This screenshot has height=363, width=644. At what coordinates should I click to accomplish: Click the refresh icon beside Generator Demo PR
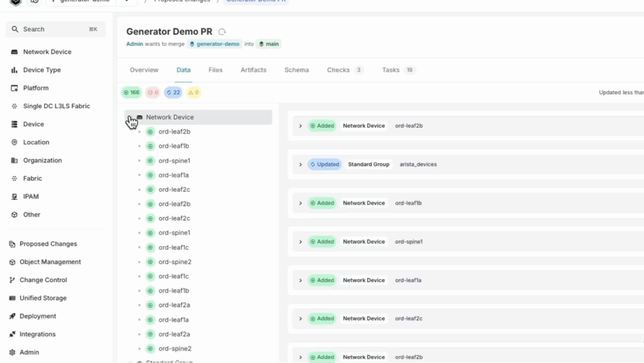pyautogui.click(x=222, y=32)
